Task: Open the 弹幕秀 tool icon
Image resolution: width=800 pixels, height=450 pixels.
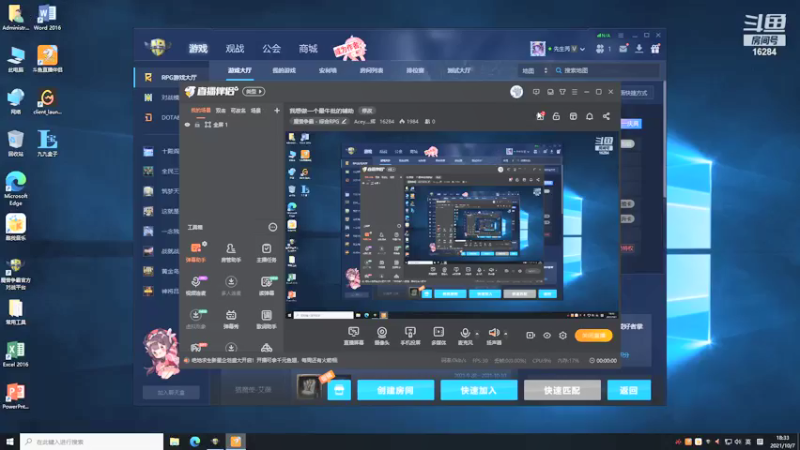Action: click(231, 319)
